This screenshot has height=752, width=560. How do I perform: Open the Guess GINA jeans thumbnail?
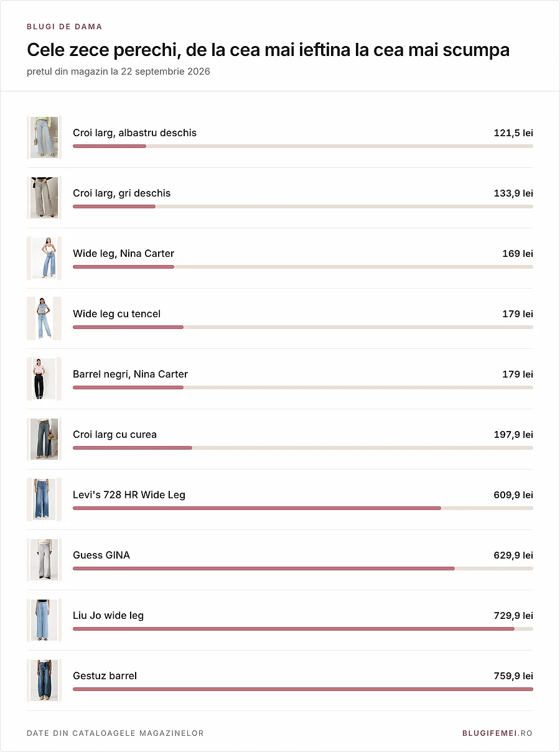click(x=44, y=560)
